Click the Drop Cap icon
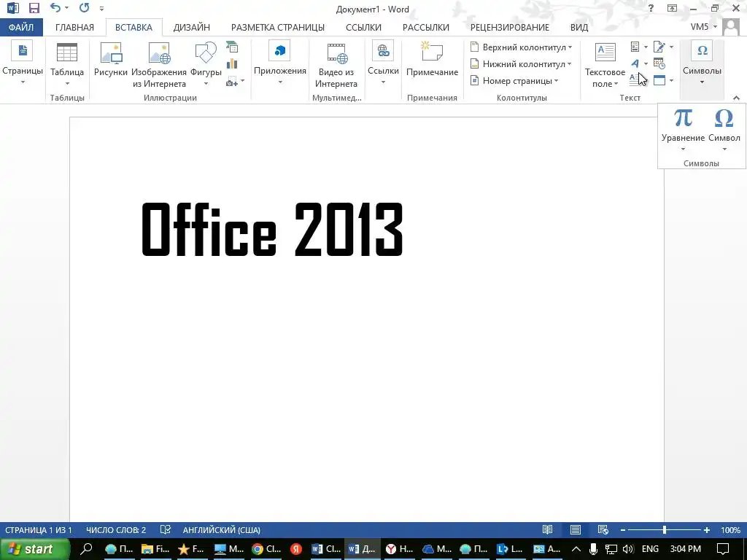Viewport: 747px width, 560px height. (x=635, y=80)
